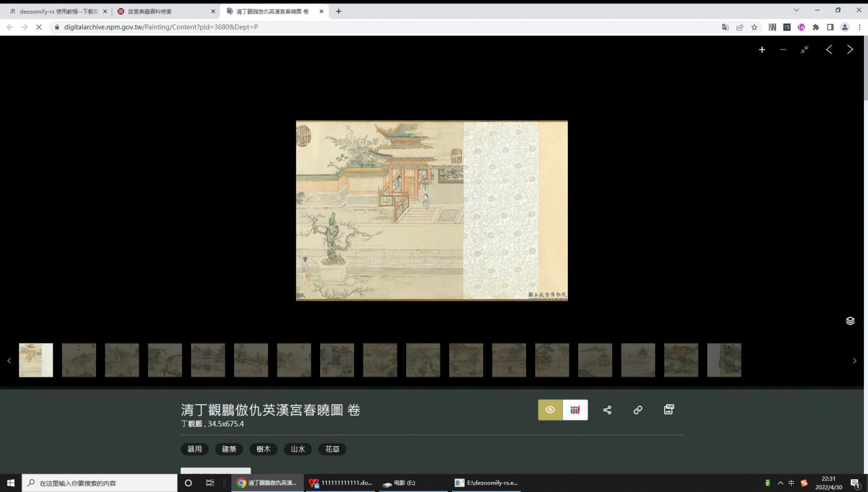Go to the next image in viewer
This screenshot has height=492, width=868.
coord(850,50)
